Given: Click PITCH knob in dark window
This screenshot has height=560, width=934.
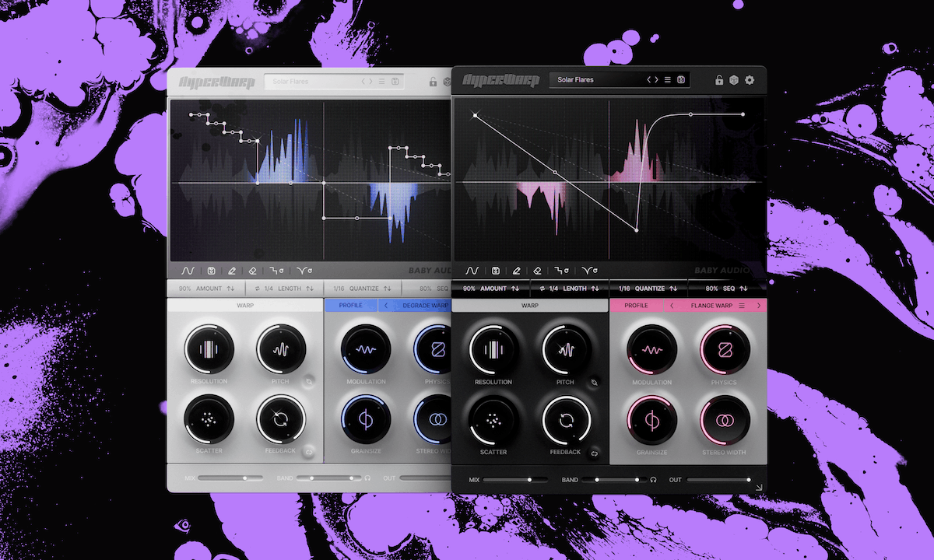Looking at the screenshot, I should click(x=566, y=350).
